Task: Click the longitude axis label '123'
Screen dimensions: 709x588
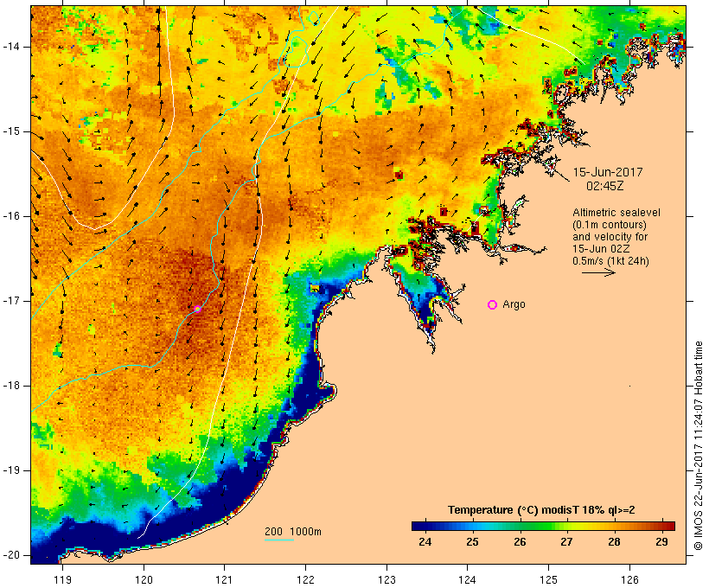Action: [386, 579]
